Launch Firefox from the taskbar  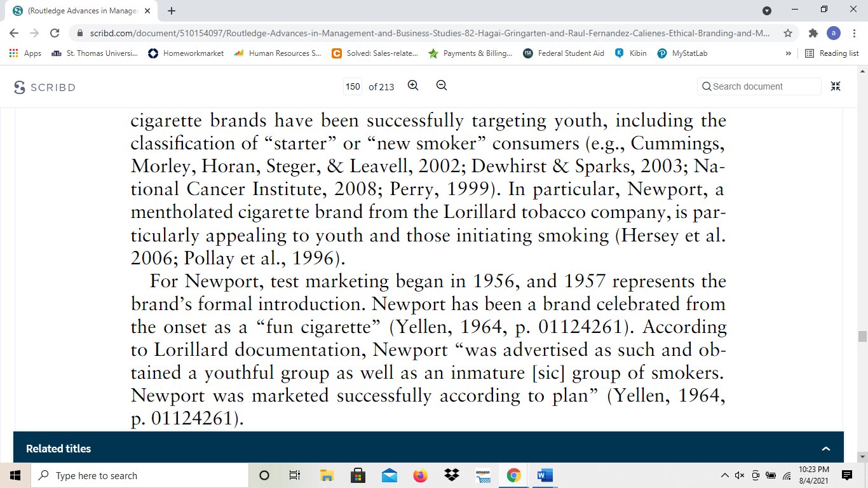click(420, 475)
